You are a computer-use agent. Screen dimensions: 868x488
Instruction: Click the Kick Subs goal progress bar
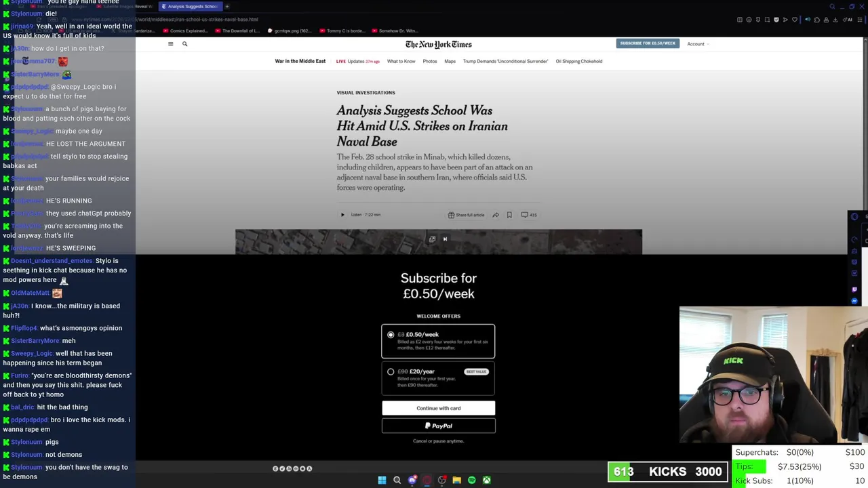tap(800, 481)
